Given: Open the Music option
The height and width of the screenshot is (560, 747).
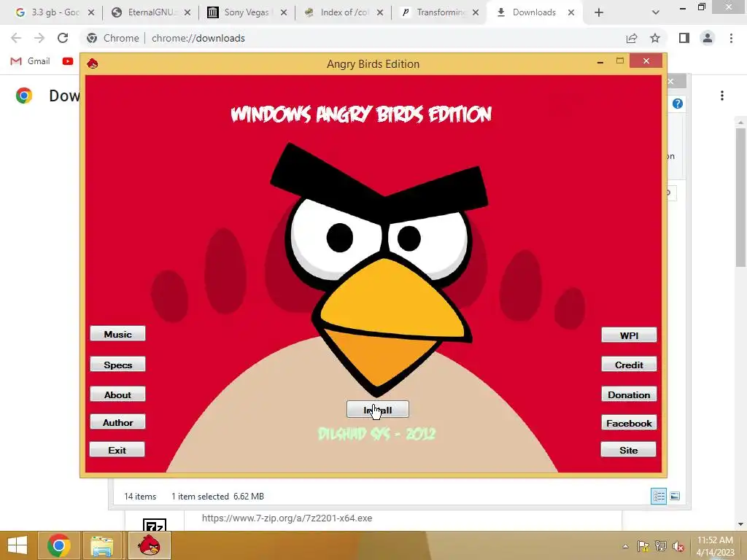Looking at the screenshot, I should coord(117,334).
